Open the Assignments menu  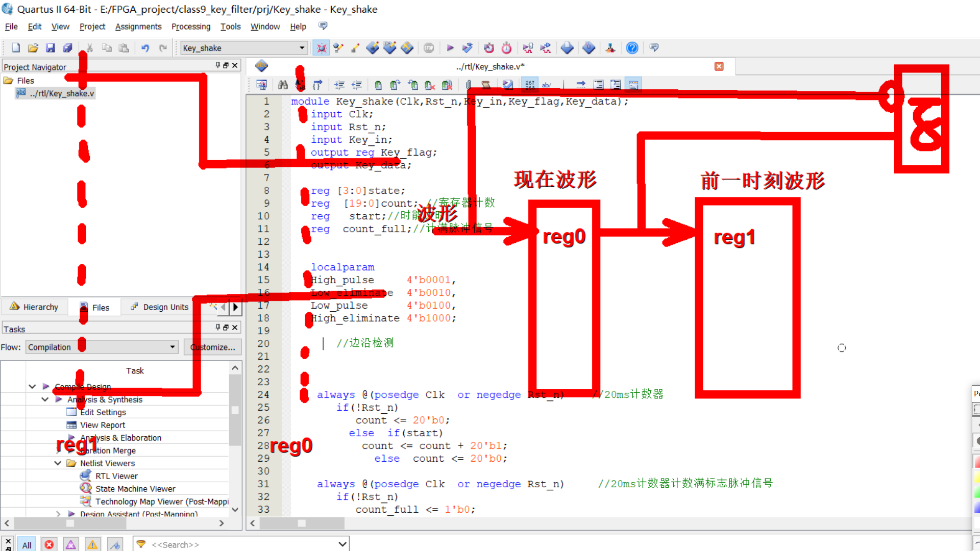click(x=138, y=27)
